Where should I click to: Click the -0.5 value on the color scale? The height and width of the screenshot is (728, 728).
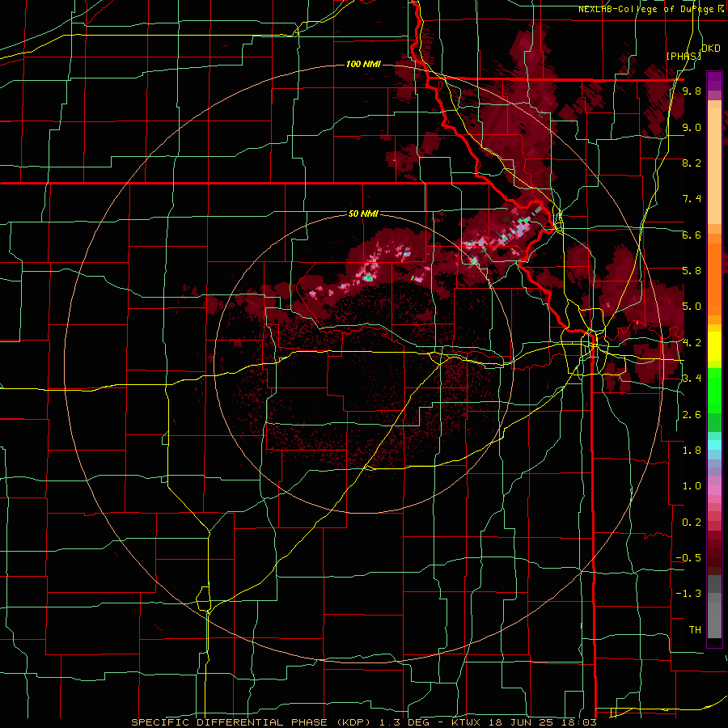pos(688,558)
